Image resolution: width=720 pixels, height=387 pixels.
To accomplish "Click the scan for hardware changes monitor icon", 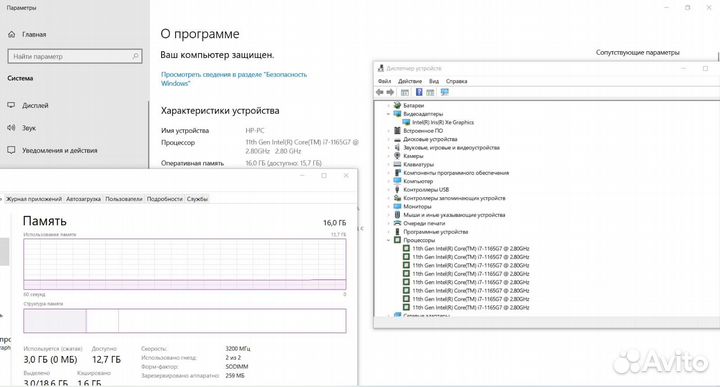I will 444,92.
